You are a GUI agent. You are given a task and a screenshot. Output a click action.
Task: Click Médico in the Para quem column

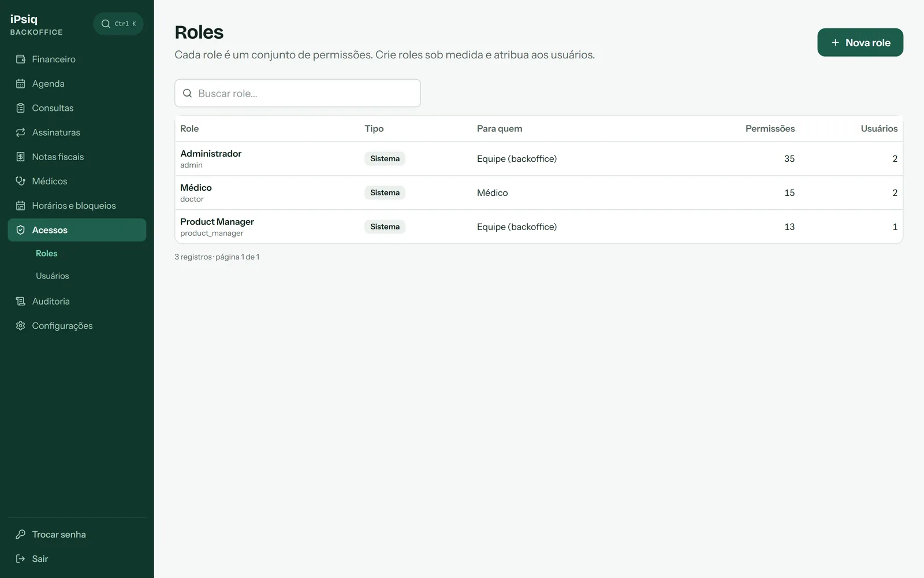click(x=492, y=193)
